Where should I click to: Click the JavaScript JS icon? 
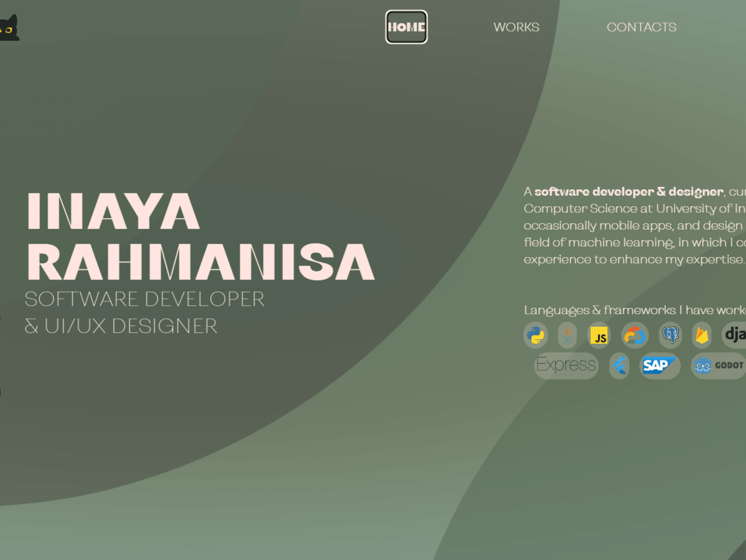tap(599, 335)
